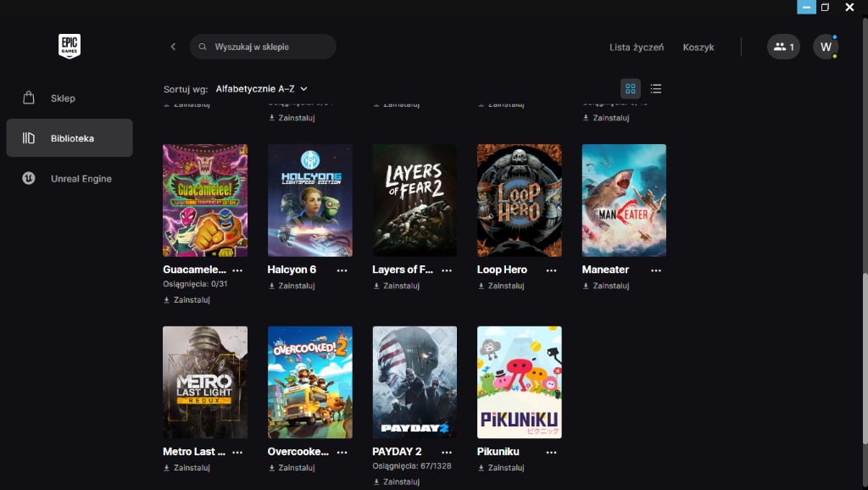Viewport: 868px width, 490px height.
Task: Click Zainstaluj under Guacamelee
Action: coord(187,299)
